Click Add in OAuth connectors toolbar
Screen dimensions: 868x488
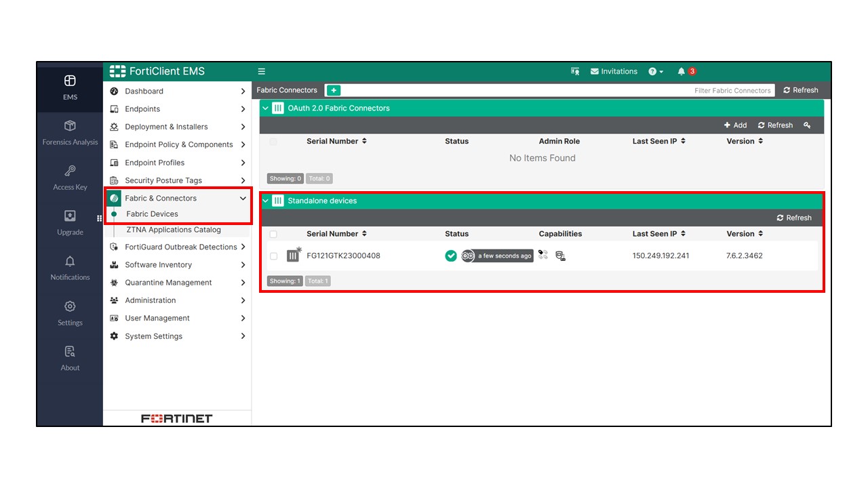click(x=735, y=125)
